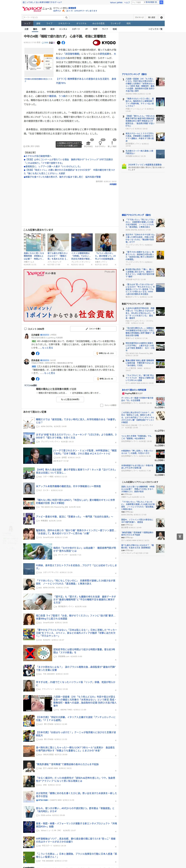Open settings via the gear icon
This screenshot has height=868, width=186.
pos(161,18)
